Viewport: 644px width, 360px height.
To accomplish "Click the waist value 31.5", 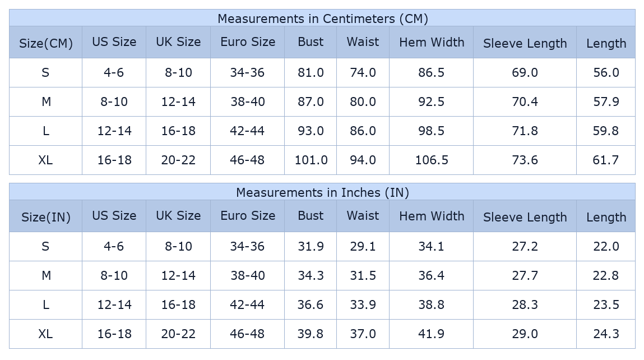I will coord(363,275).
